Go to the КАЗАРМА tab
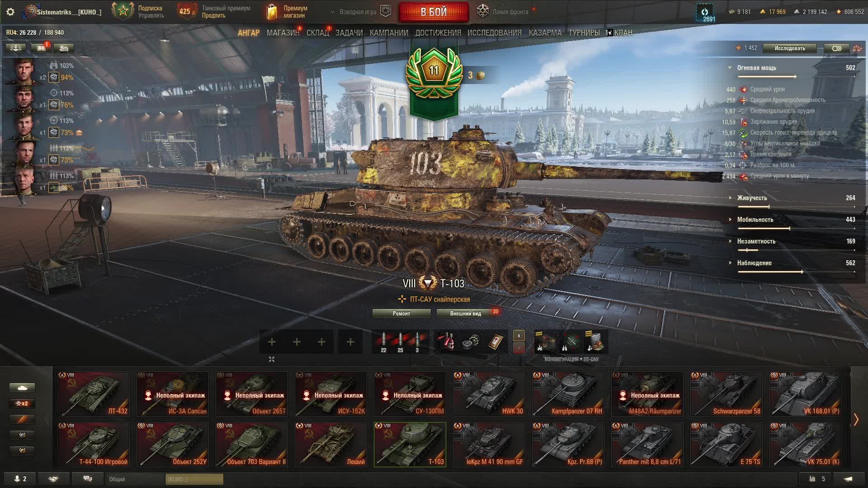Image resolution: width=868 pixels, height=488 pixels. tap(545, 33)
